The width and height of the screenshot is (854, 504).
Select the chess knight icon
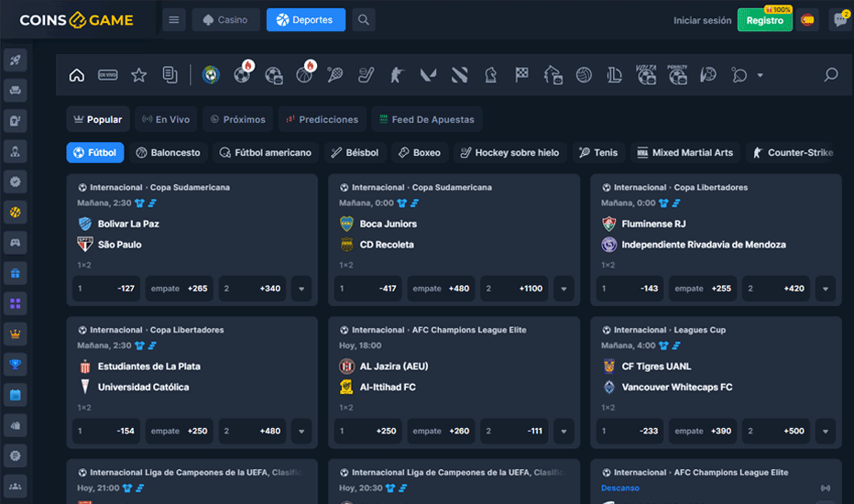pyautogui.click(x=491, y=74)
